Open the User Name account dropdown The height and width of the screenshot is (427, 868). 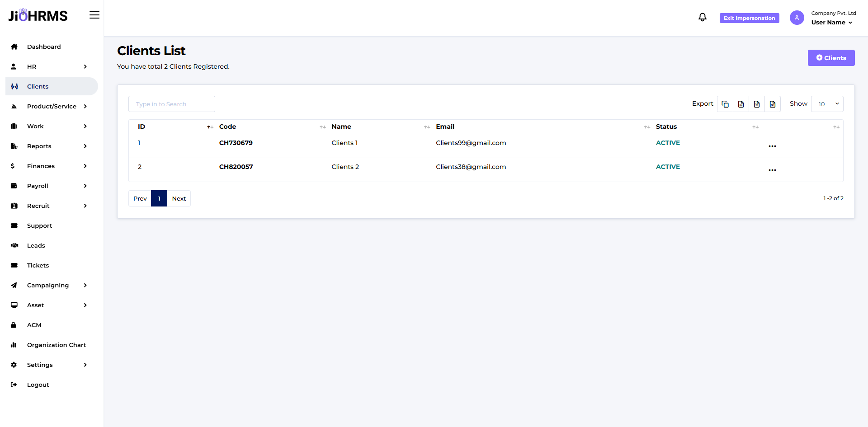831,23
